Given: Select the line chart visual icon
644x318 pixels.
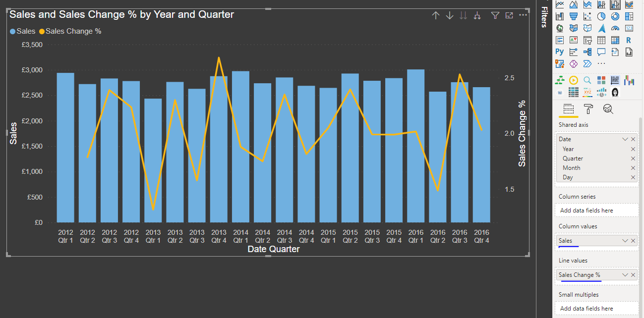Looking at the screenshot, I should [560, 4].
